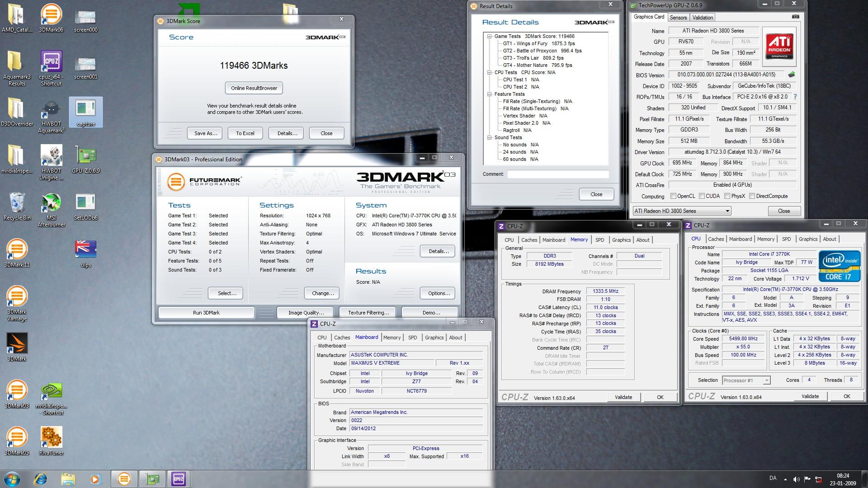Screen dimensions: 868x488
Task: Open Caches tab in the CPU-Z processor window
Action: 716,239
